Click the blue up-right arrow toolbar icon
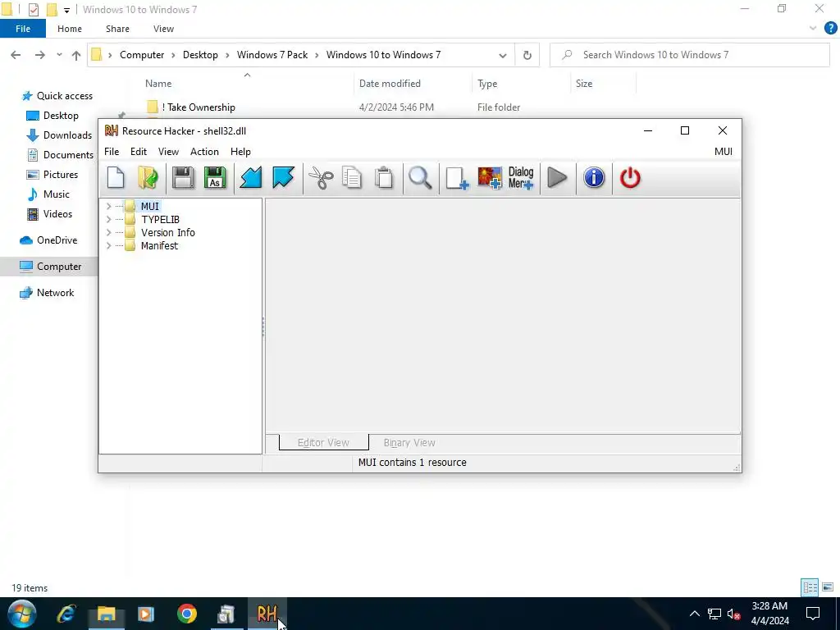The image size is (840, 630). point(283,178)
